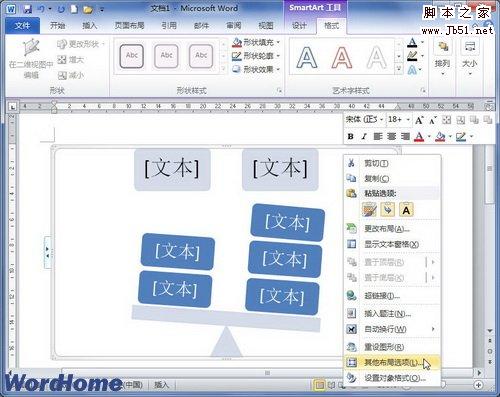Screen dimensions: 500x397
Task: Apply the second Abc shape style
Action: pyautogui.click(x=166, y=56)
